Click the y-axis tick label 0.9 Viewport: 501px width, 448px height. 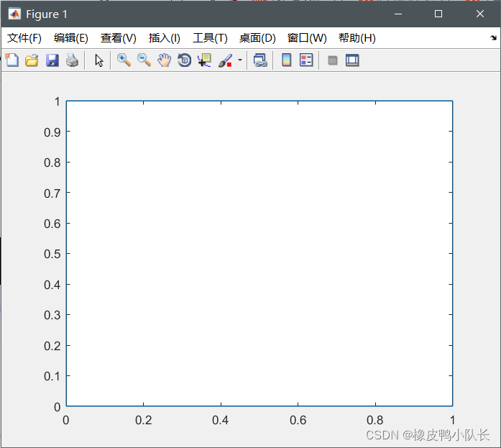click(x=52, y=132)
